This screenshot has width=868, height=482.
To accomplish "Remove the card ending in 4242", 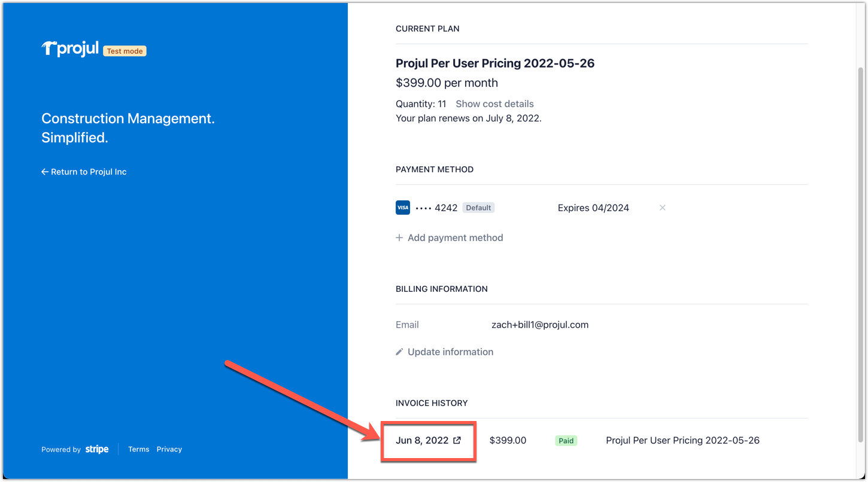I will (662, 208).
